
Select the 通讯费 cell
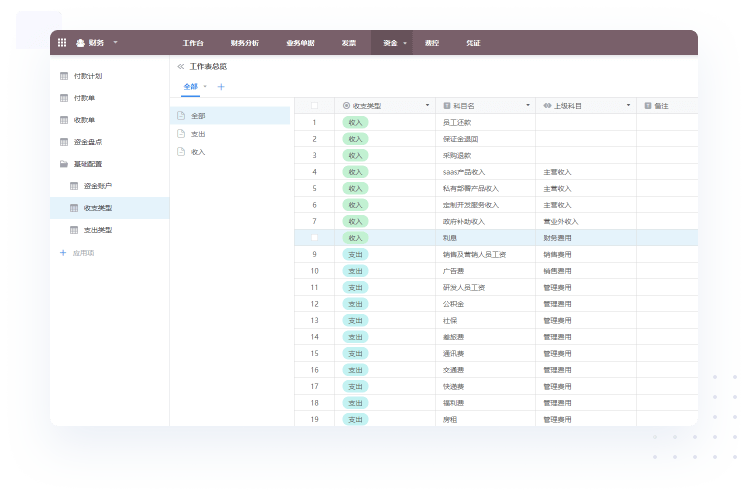pyautogui.click(x=486, y=353)
